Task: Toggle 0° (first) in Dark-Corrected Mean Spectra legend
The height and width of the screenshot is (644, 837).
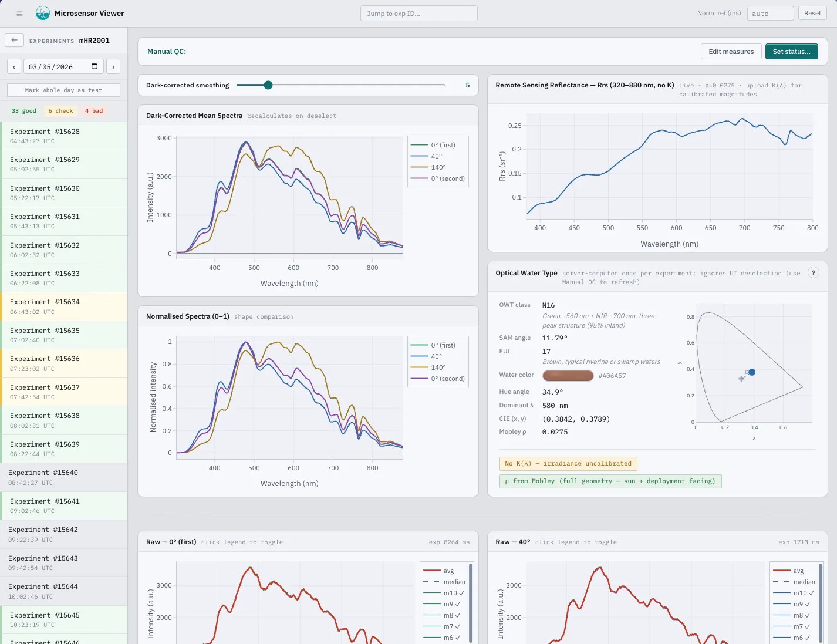Action: (x=438, y=145)
